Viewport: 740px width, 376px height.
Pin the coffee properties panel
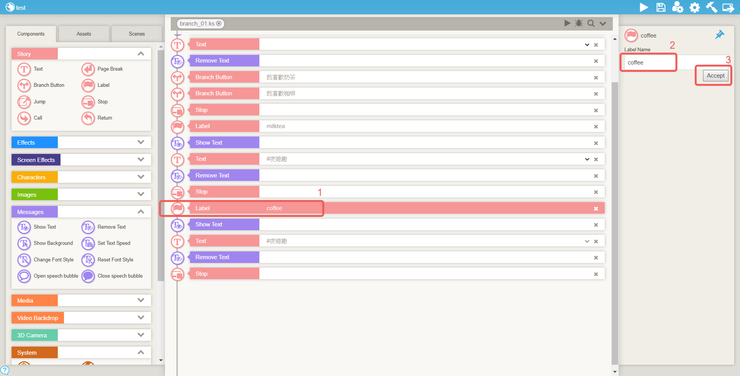coord(720,34)
